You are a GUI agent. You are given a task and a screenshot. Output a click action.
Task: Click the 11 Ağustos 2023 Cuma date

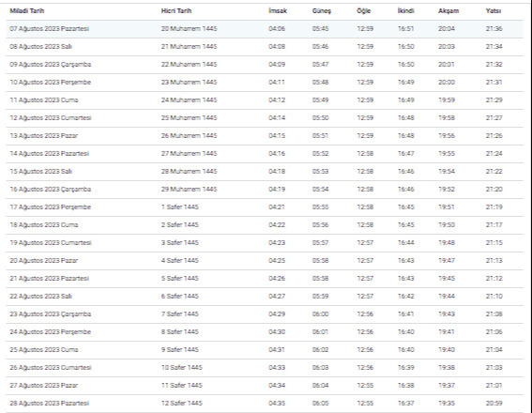coord(44,100)
